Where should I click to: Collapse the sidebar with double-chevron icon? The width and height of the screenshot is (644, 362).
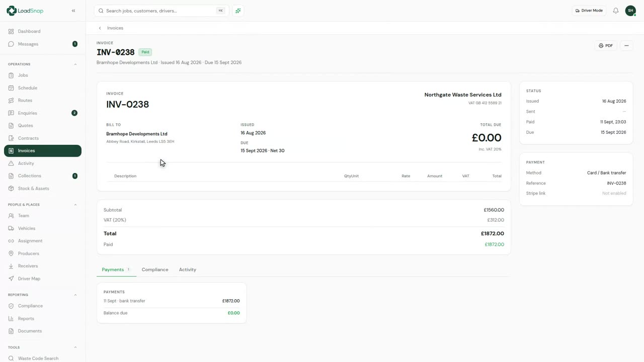point(73,11)
